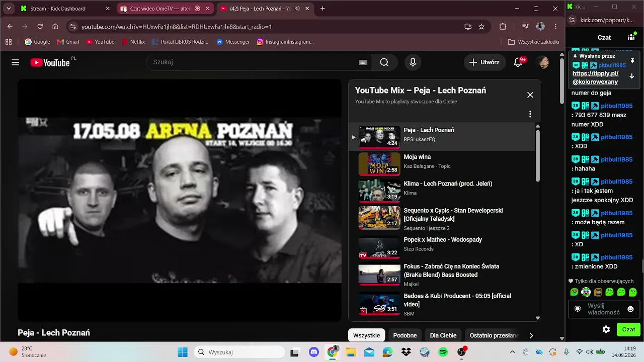644x362 pixels.
Task: Open the YouTube guide hamburger menu
Action: pos(15,62)
